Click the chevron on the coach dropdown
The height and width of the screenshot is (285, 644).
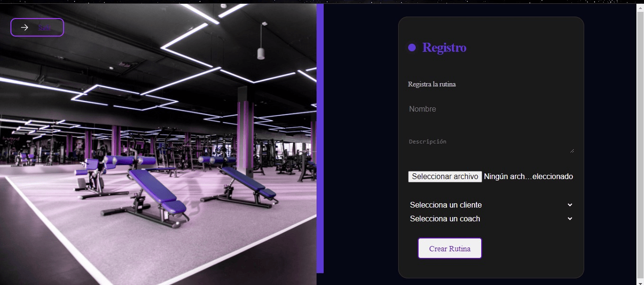pos(570,219)
